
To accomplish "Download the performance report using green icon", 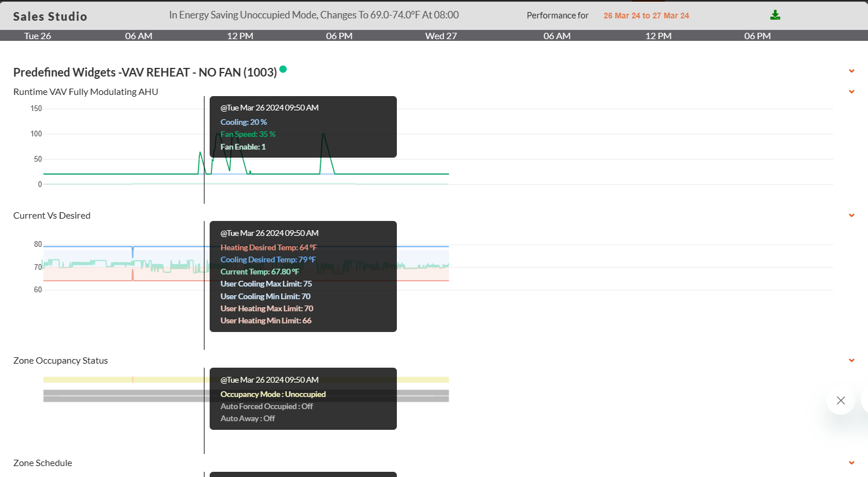I will [775, 15].
